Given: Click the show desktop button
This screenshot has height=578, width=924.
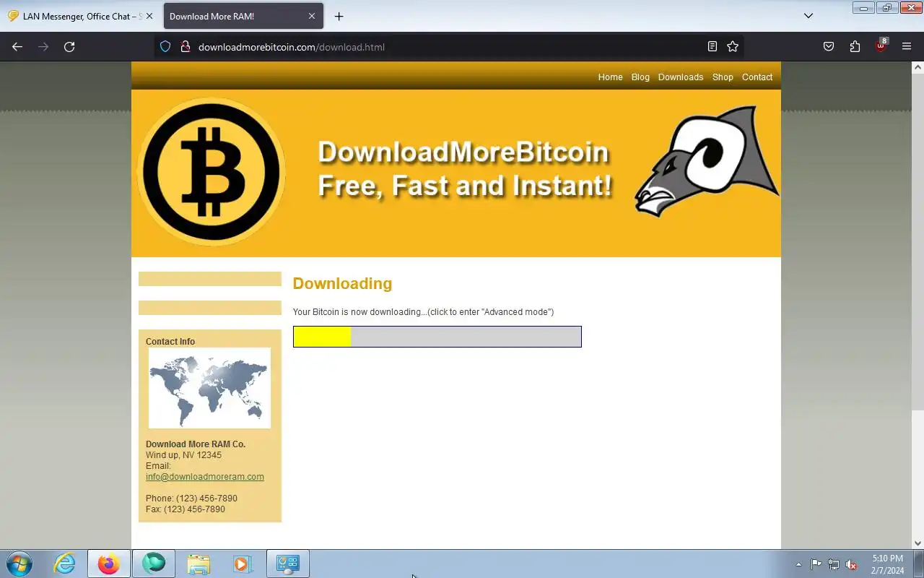Looking at the screenshot, I should (919, 564).
